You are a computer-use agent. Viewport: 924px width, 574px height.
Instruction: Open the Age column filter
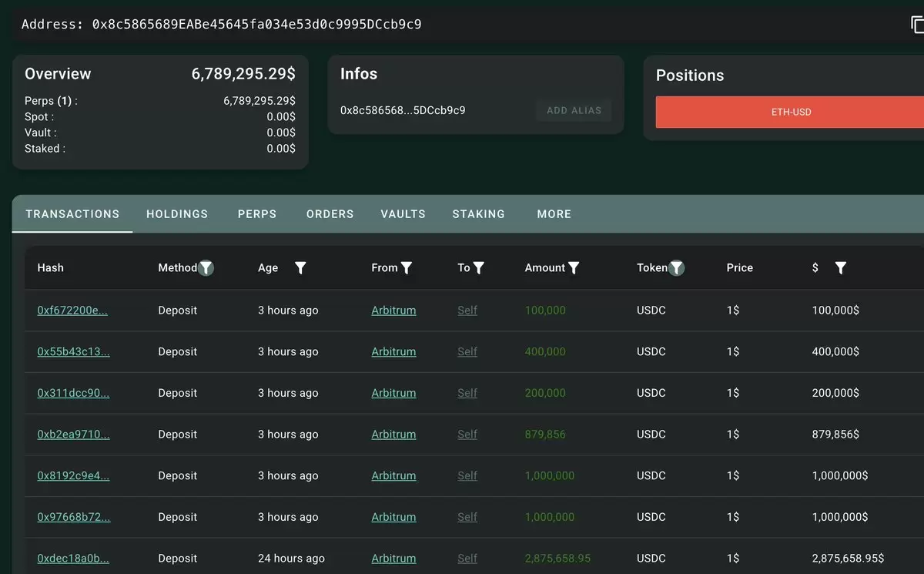click(x=300, y=268)
